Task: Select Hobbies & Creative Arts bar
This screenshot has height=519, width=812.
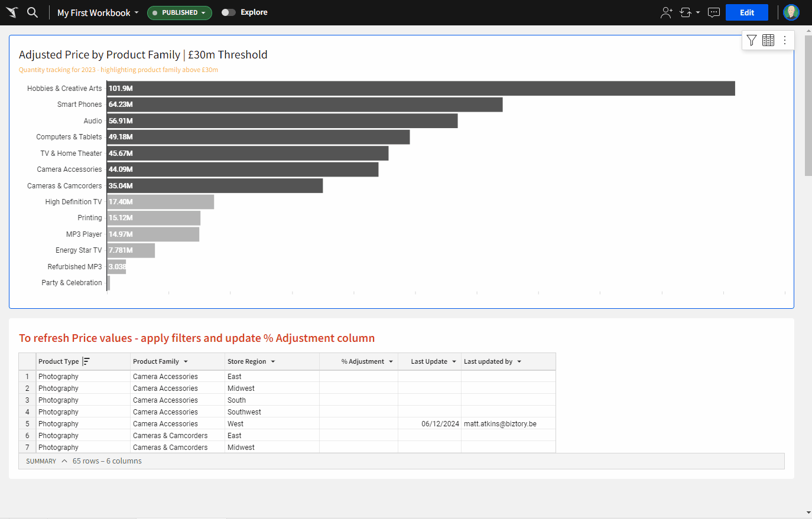Action: pos(421,89)
